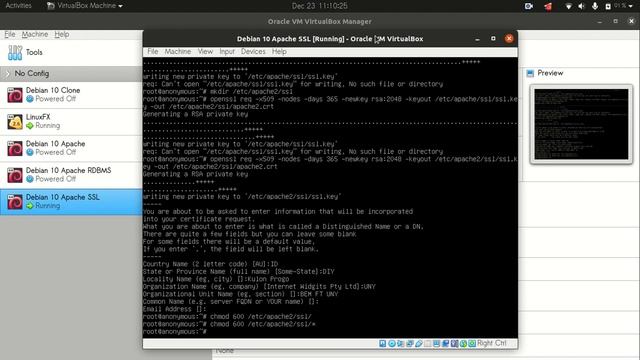
Task: Expand the No Config group chevron
Action: (x=7, y=73)
